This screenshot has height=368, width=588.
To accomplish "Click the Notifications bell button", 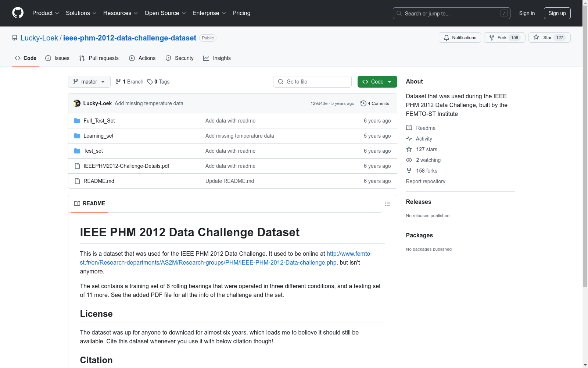I will coord(460,38).
